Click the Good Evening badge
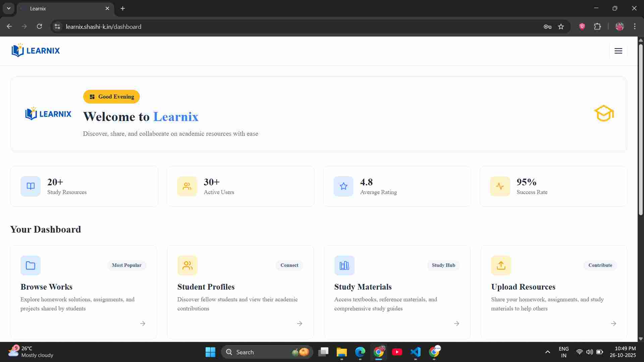The height and width of the screenshot is (362, 644). (x=111, y=97)
